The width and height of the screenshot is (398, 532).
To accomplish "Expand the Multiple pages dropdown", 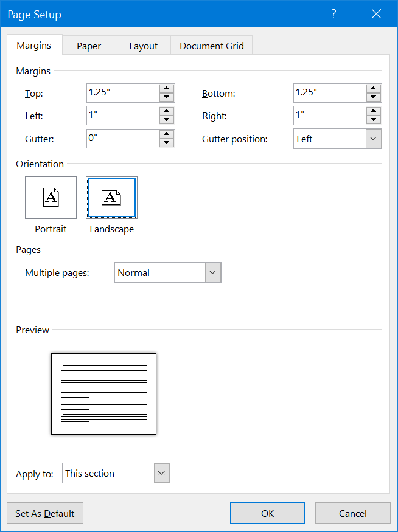I will [213, 272].
